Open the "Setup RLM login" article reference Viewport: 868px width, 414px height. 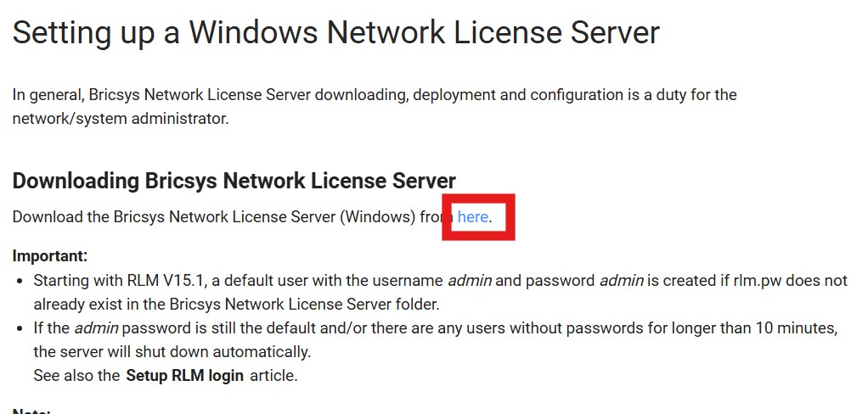185,376
